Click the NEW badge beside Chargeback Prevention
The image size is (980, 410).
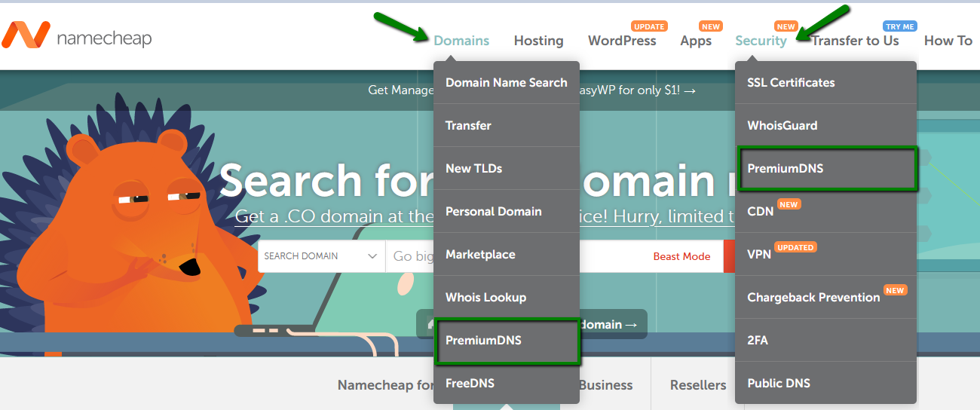click(x=895, y=290)
